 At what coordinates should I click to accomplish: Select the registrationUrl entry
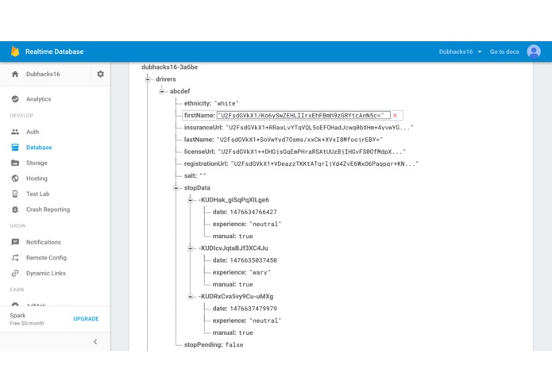click(301, 163)
